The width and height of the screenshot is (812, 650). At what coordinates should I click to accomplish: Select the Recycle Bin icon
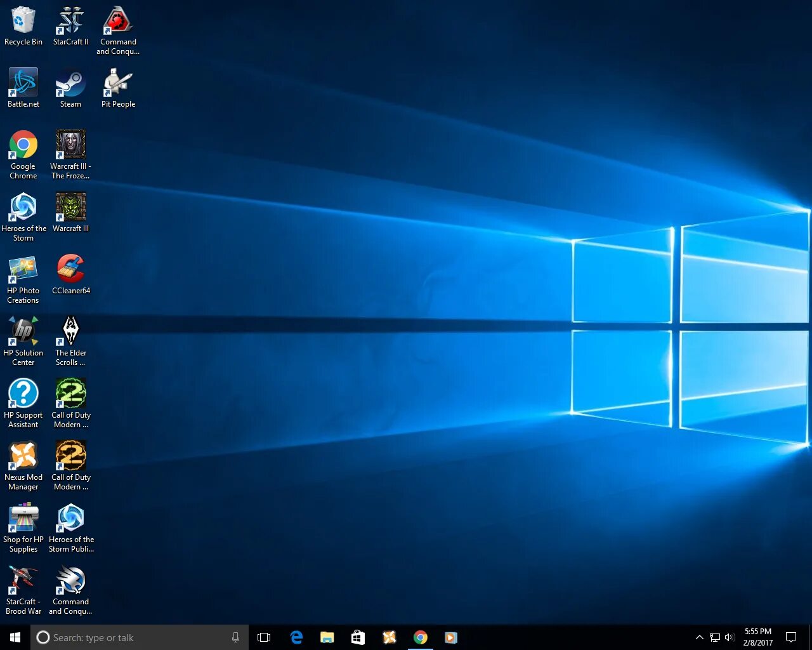23,26
